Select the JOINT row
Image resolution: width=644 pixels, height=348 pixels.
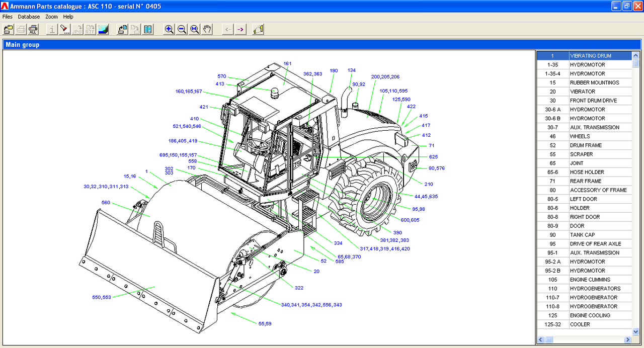(584, 163)
